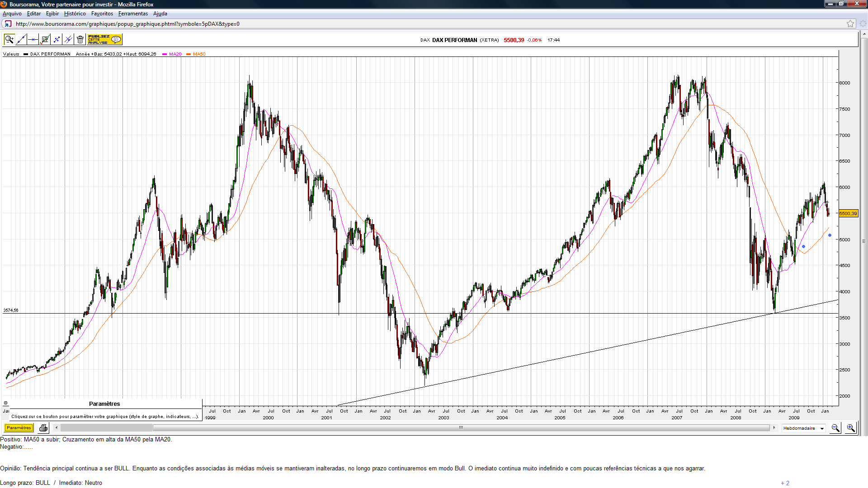Click the Paramètres button
This screenshot has height=488, width=868.
click(19, 428)
